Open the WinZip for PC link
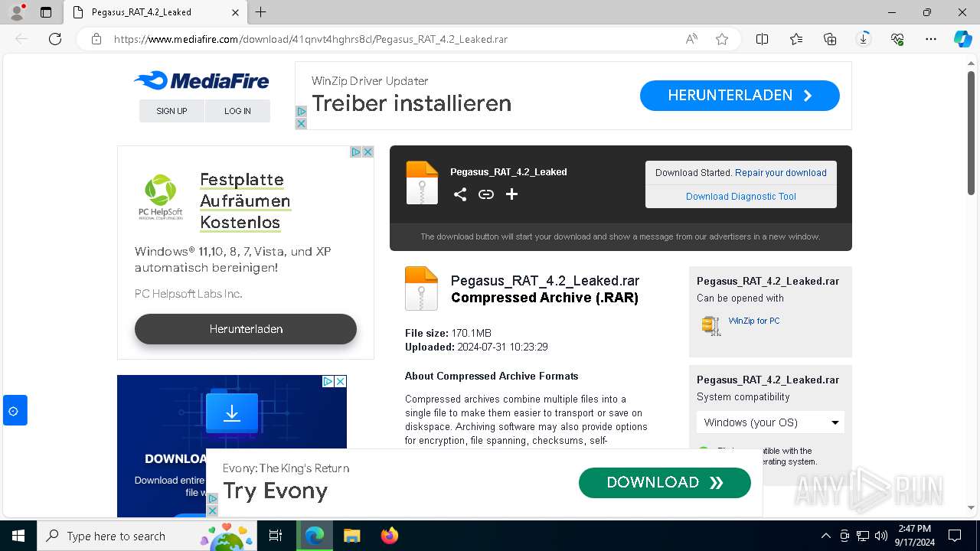This screenshot has height=551, width=980. [x=754, y=321]
